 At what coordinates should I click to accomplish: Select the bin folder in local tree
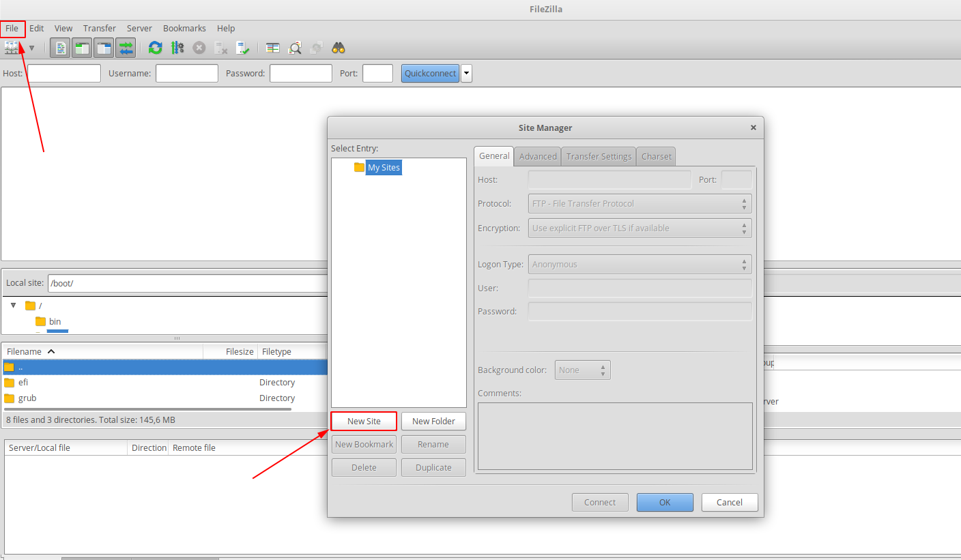48,321
